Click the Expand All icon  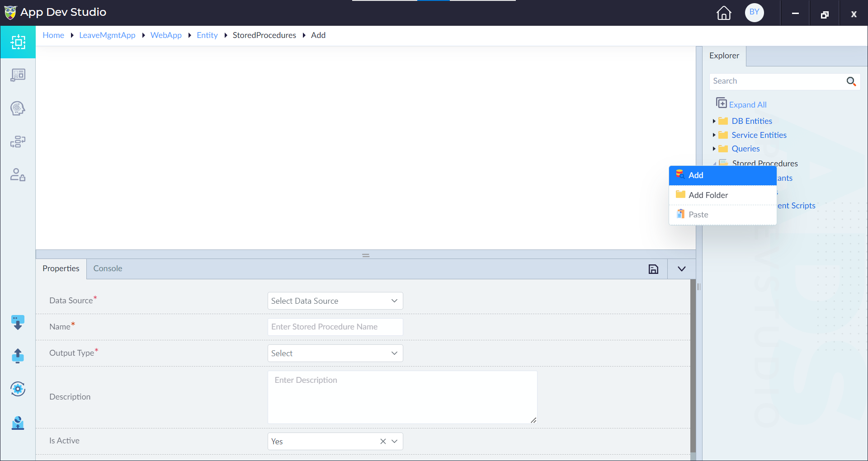(722, 103)
